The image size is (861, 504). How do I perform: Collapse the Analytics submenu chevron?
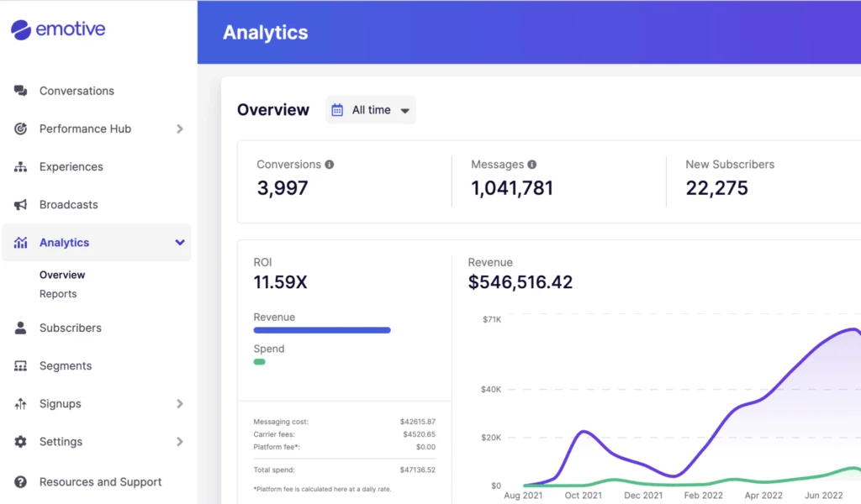coord(180,243)
